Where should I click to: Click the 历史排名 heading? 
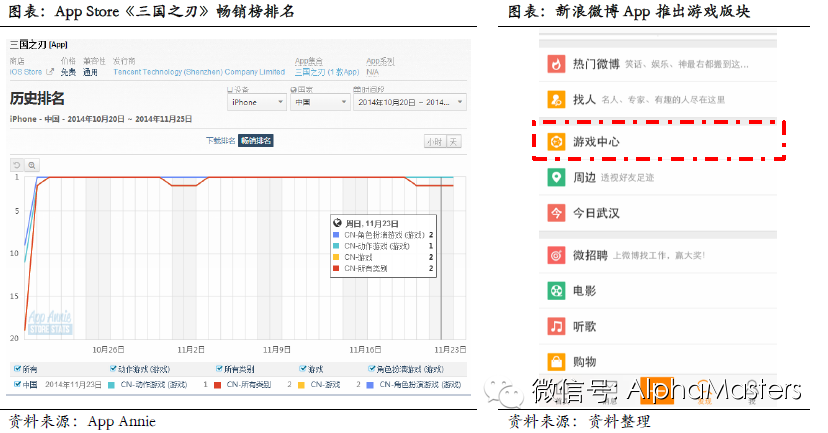(x=37, y=98)
